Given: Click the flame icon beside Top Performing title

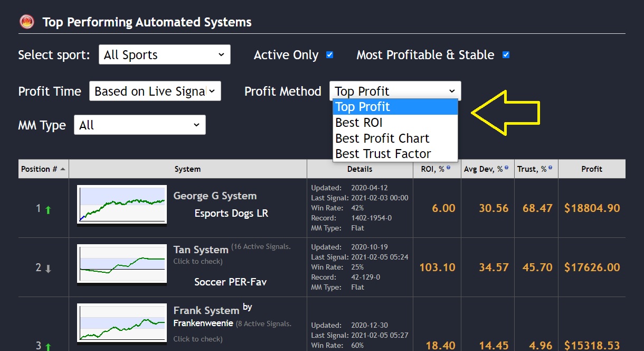Looking at the screenshot, I should (x=26, y=22).
